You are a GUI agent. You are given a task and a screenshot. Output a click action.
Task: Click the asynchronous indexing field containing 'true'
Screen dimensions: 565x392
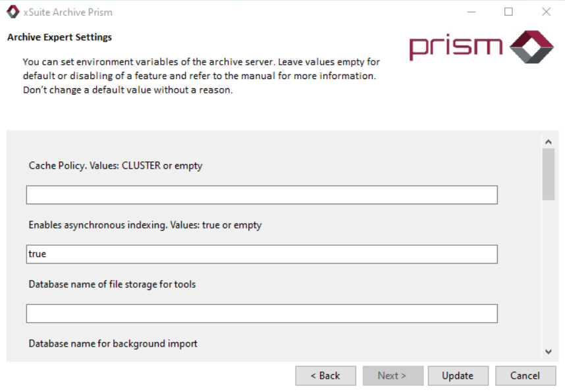(x=261, y=254)
